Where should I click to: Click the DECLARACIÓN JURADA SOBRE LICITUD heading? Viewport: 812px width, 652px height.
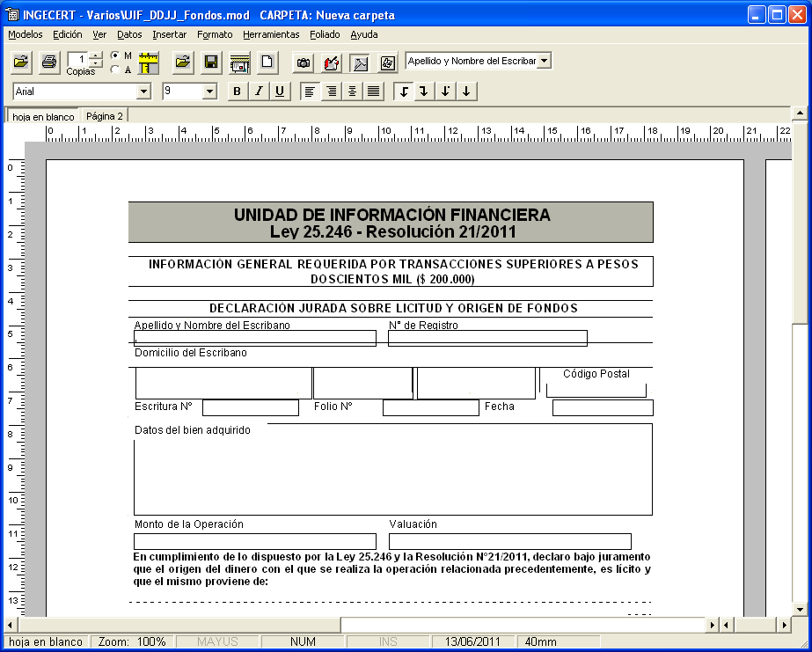click(393, 308)
